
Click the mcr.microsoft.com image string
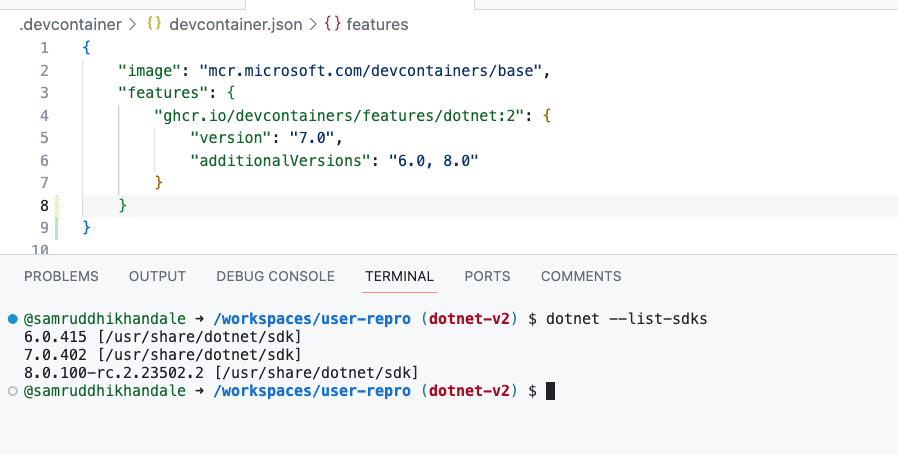point(370,70)
